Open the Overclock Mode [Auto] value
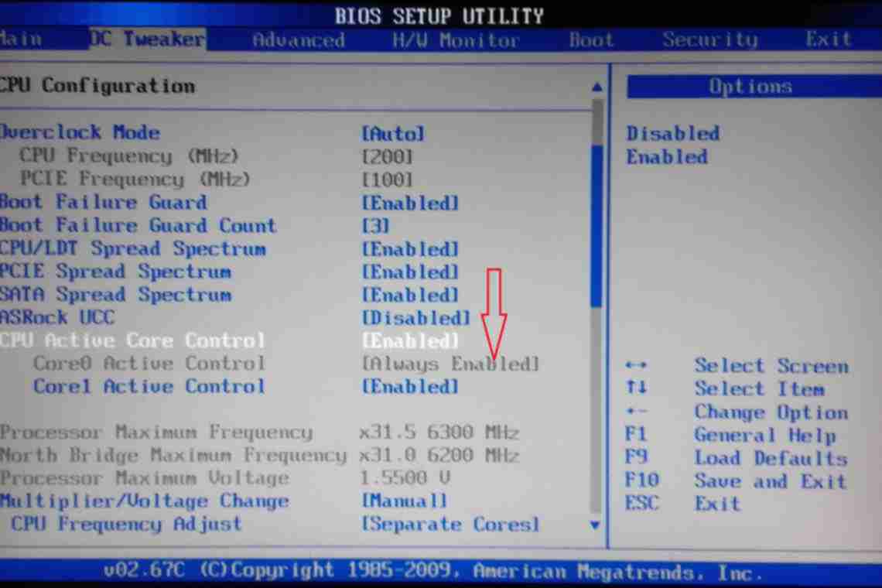This screenshot has height=588, width=882. pyautogui.click(x=393, y=134)
